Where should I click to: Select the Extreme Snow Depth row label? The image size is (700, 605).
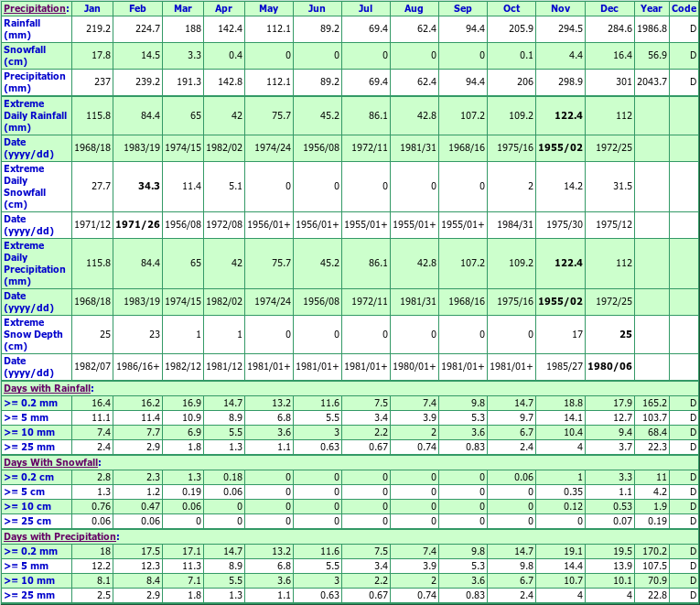click(34, 334)
